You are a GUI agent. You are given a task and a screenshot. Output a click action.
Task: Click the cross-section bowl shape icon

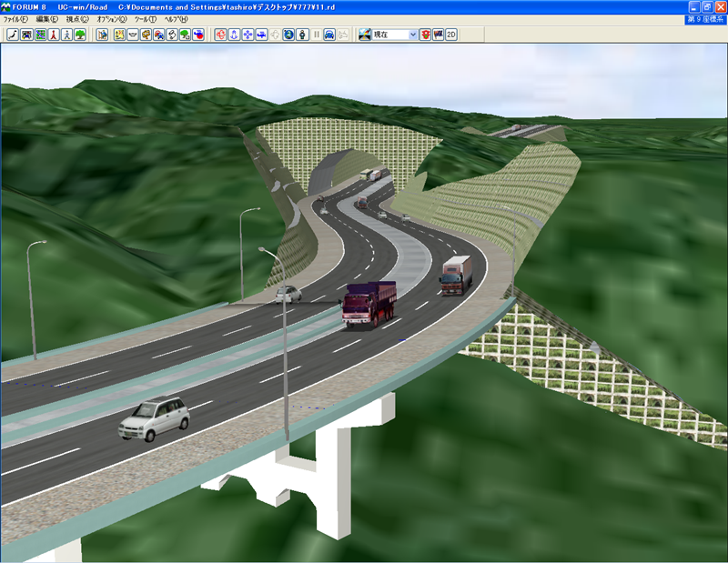pyautogui.click(x=133, y=35)
